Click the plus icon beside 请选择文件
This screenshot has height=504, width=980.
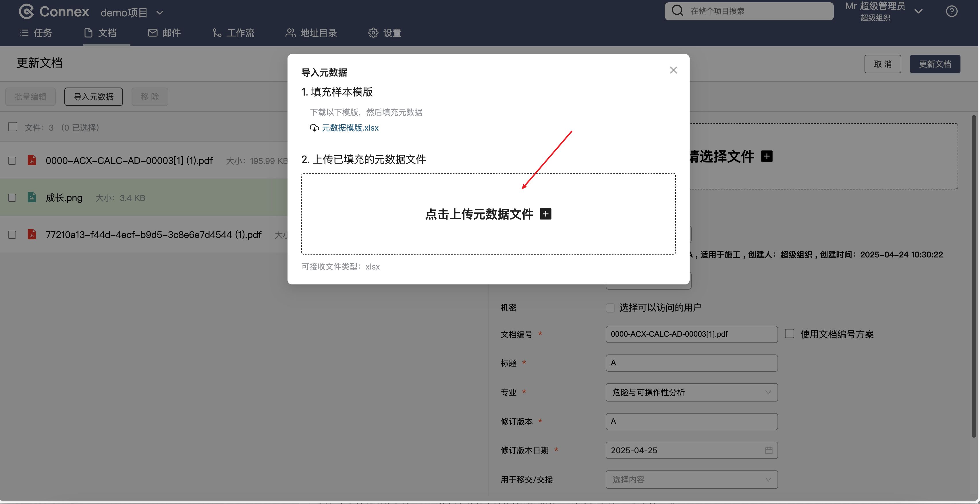(x=767, y=156)
